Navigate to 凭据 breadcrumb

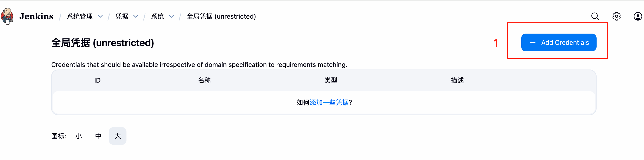(x=122, y=17)
